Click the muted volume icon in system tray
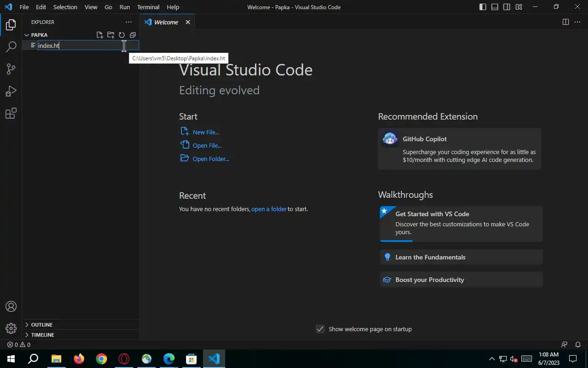 coord(514,359)
